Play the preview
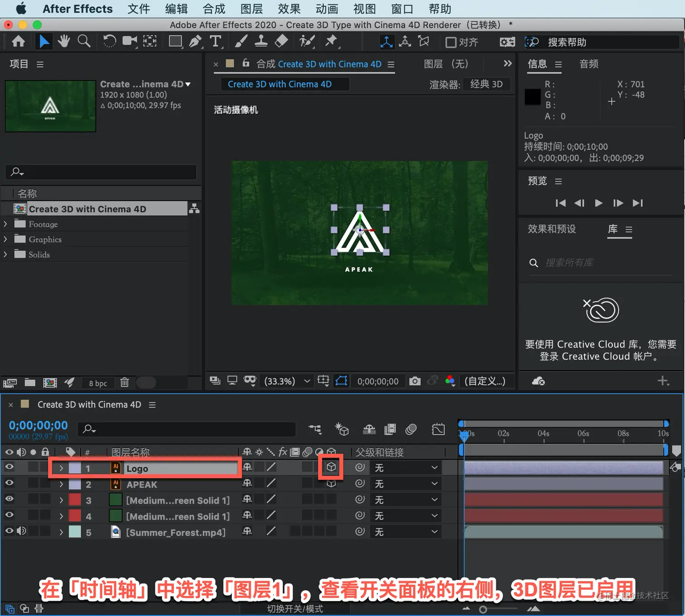685x616 pixels. point(598,203)
